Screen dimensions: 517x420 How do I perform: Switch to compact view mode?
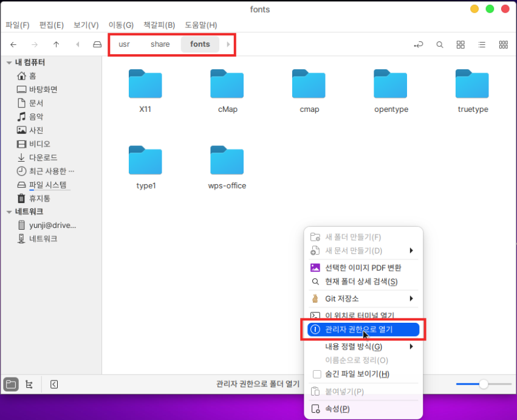coord(503,44)
